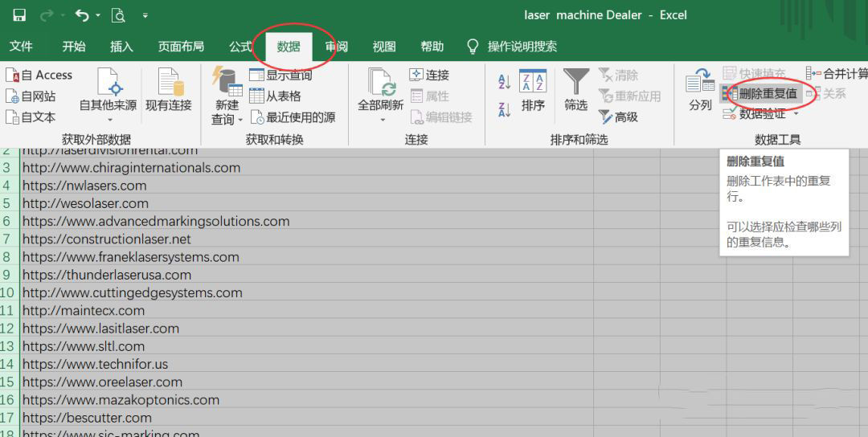Click 显示查询 in the ribbon
Viewport: 868px width, 437px height.
point(280,76)
